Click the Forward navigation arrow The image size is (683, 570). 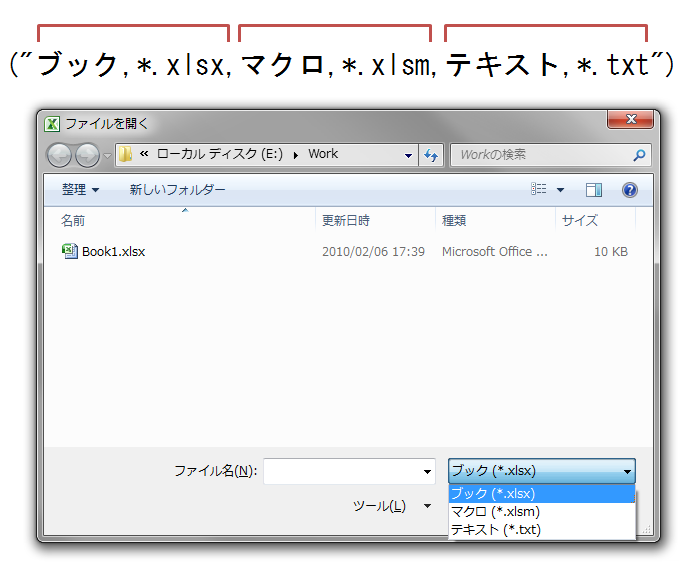click(x=87, y=155)
